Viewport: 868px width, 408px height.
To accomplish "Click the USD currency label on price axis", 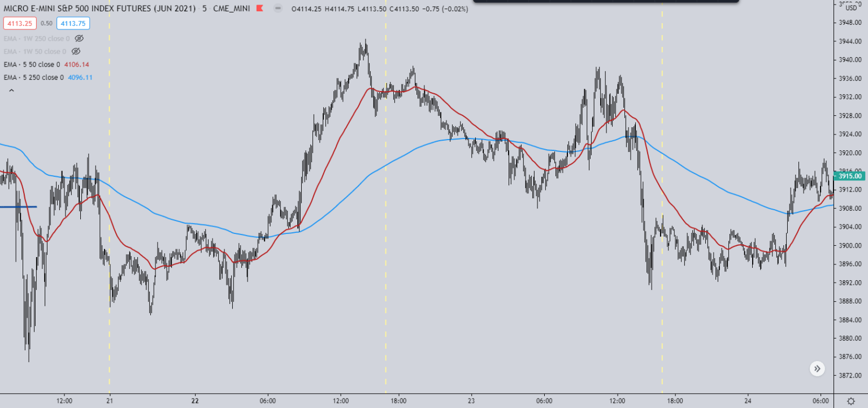I will [x=851, y=7].
